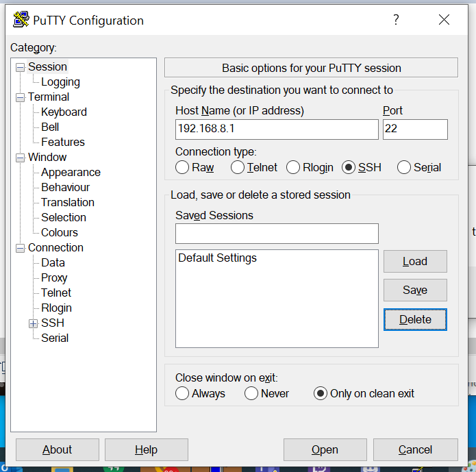Click the Host Name input field
This screenshot has width=476, height=472.
pyautogui.click(x=277, y=129)
